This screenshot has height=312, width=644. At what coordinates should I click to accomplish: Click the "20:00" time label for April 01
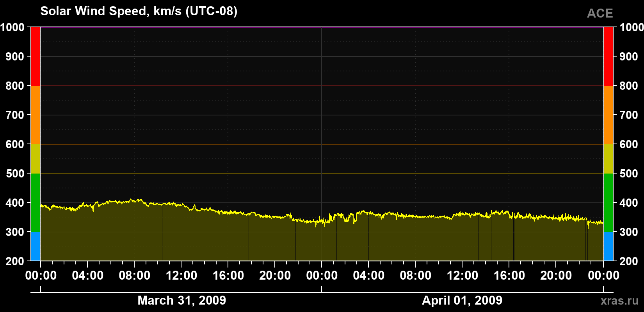point(556,276)
